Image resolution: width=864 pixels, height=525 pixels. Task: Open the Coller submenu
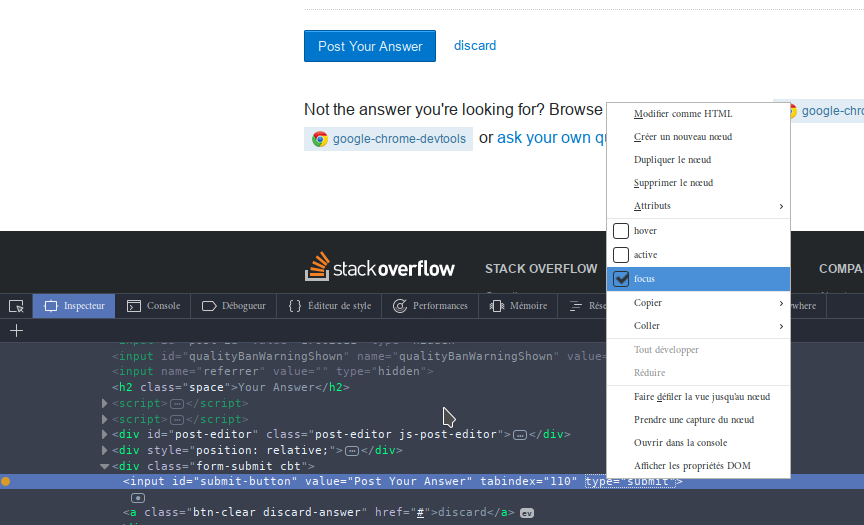point(698,326)
